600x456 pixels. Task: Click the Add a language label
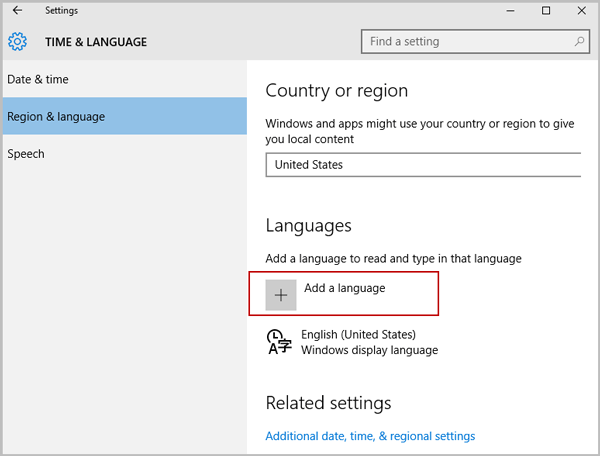tap(345, 288)
